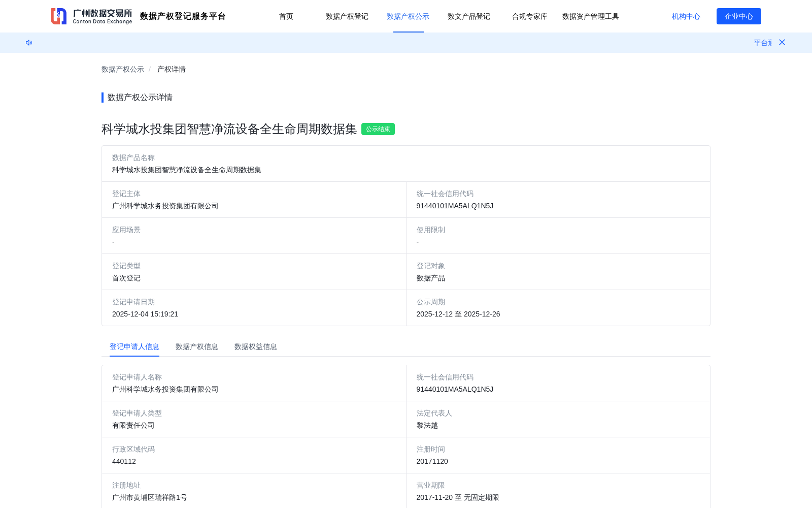Click the Canton Data Exchange logo
The height and width of the screenshot is (508, 812).
point(91,16)
